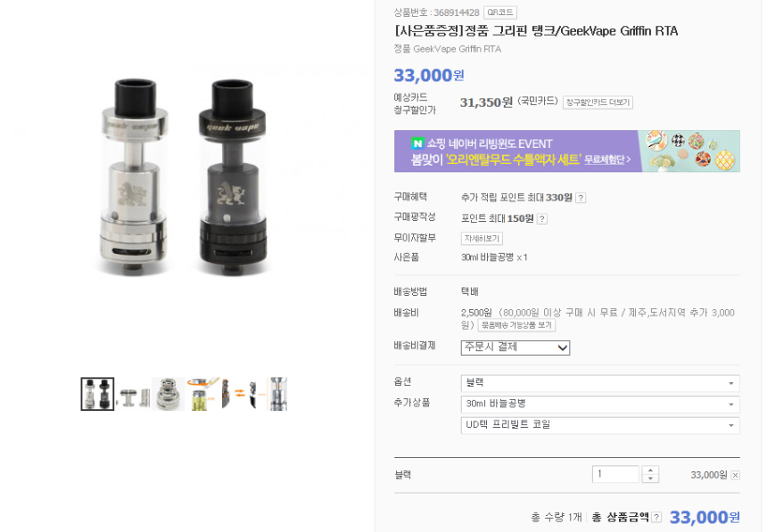The height and width of the screenshot is (532, 767).
Task: Expand the 블랙 color option dropdown
Action: click(x=599, y=383)
